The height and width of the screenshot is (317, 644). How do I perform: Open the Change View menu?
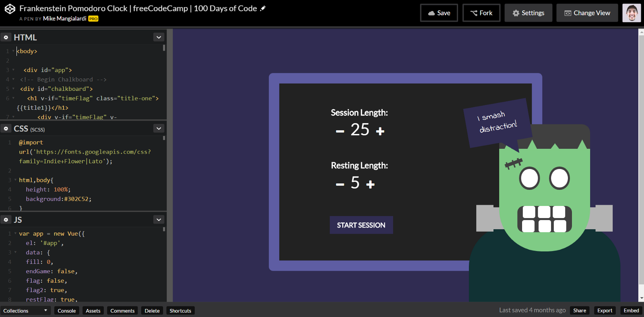point(587,13)
